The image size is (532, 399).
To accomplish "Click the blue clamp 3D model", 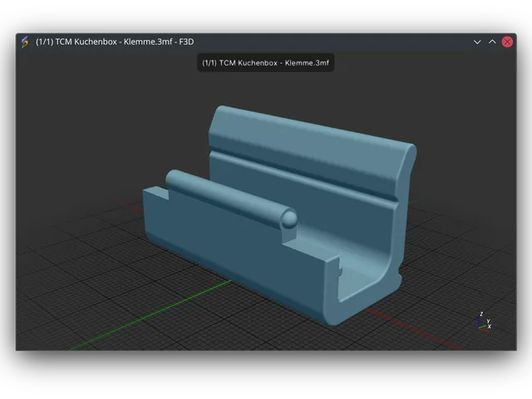I will tap(279, 216).
